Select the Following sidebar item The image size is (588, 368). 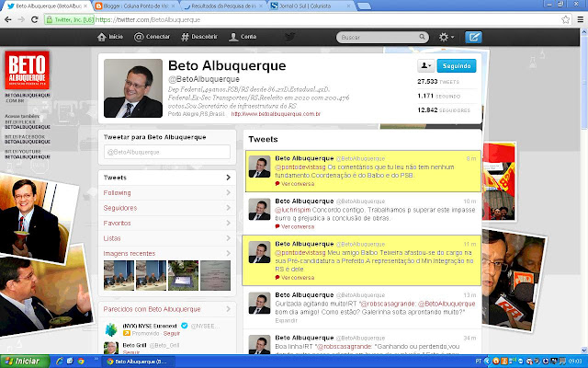167,192
